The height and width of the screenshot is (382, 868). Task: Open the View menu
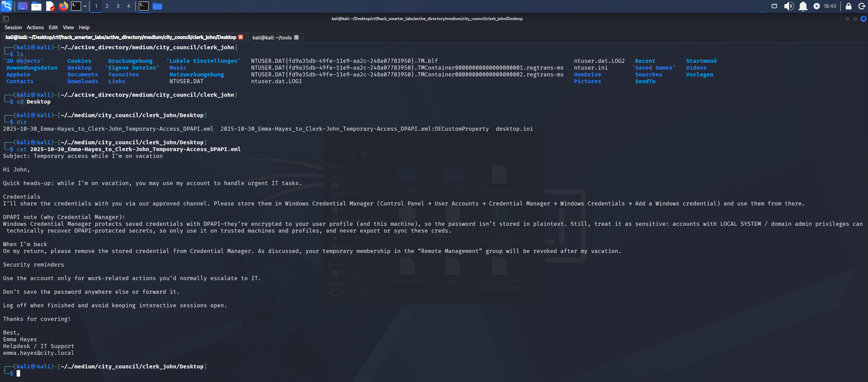68,28
